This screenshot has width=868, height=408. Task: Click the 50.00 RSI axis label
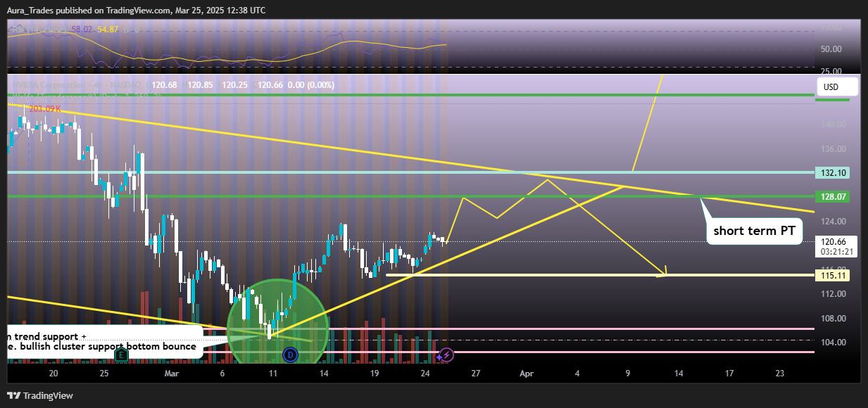(x=833, y=49)
